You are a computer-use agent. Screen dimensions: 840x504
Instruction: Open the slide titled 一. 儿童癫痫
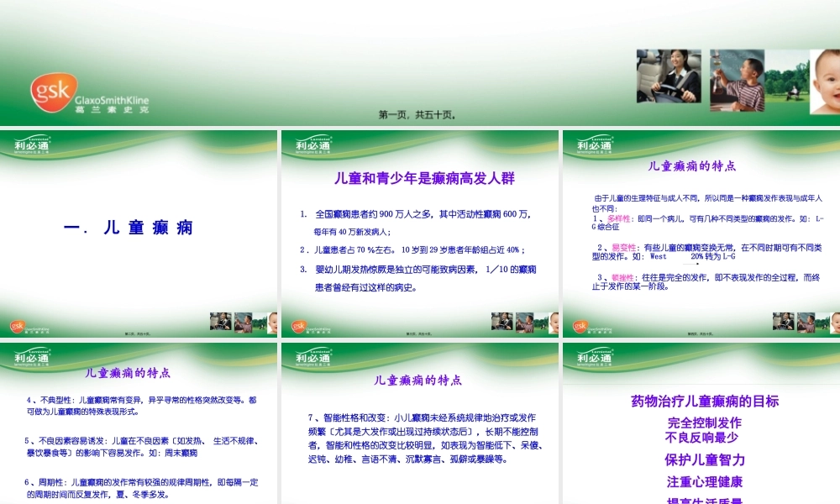[x=130, y=227]
